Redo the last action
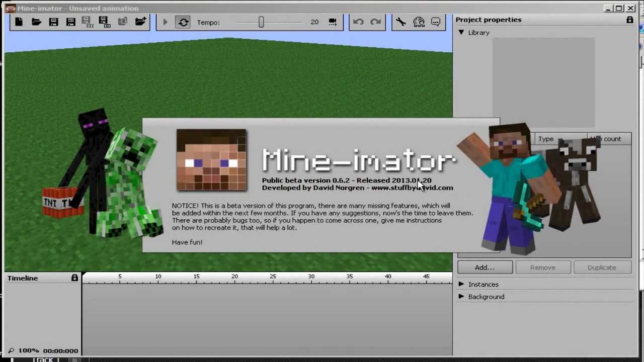Screen dimensions: 644x362 point(376,22)
